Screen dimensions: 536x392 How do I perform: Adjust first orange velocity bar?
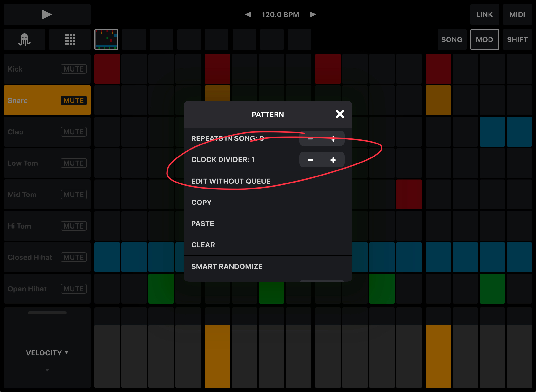217,356
